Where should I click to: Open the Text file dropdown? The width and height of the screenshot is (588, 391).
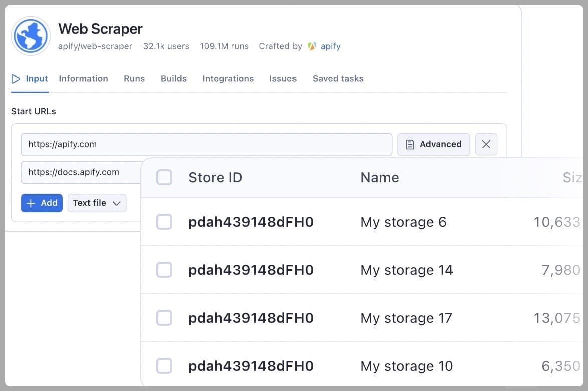pos(97,203)
